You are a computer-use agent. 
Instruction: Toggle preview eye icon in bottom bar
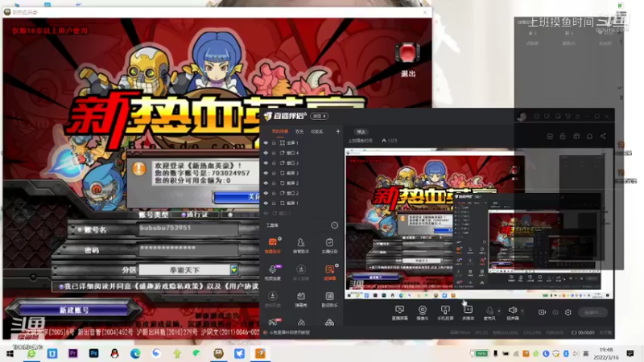click(x=555, y=312)
